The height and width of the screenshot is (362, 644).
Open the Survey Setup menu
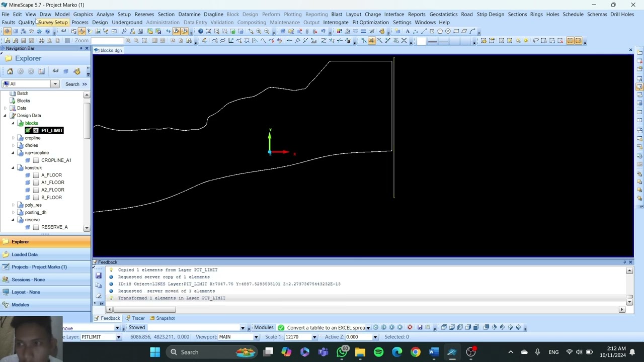tap(53, 22)
